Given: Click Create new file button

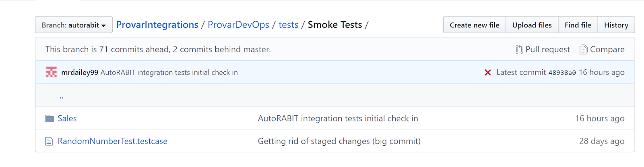Looking at the screenshot, I should point(475,25).
